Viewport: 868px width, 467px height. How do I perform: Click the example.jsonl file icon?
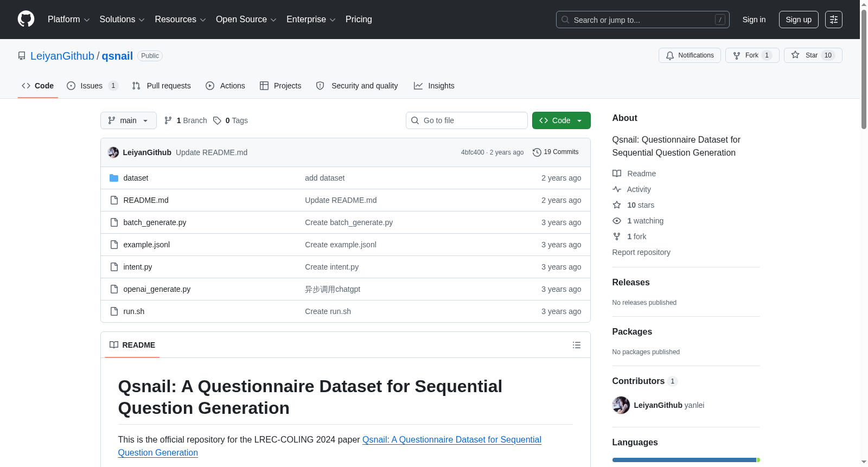click(114, 245)
